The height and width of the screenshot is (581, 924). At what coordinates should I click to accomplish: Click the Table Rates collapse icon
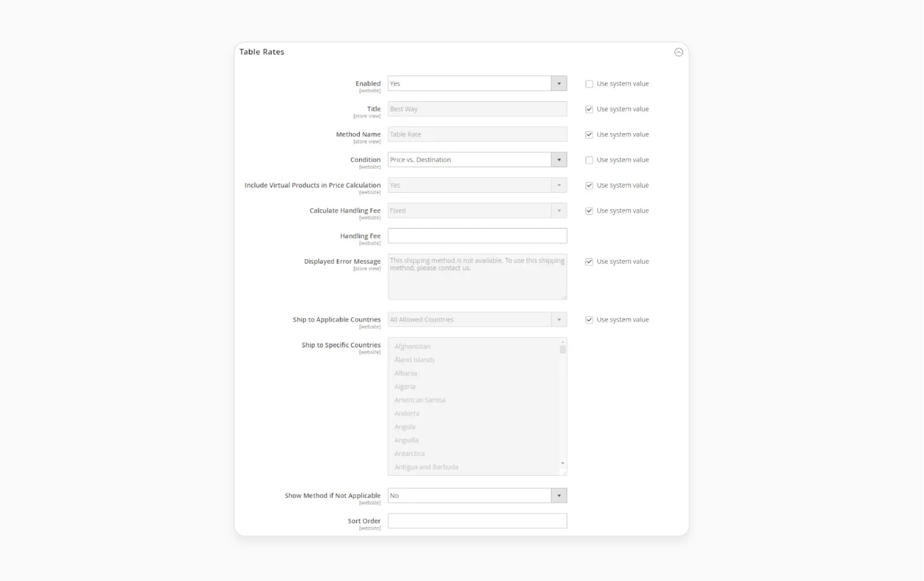point(679,52)
